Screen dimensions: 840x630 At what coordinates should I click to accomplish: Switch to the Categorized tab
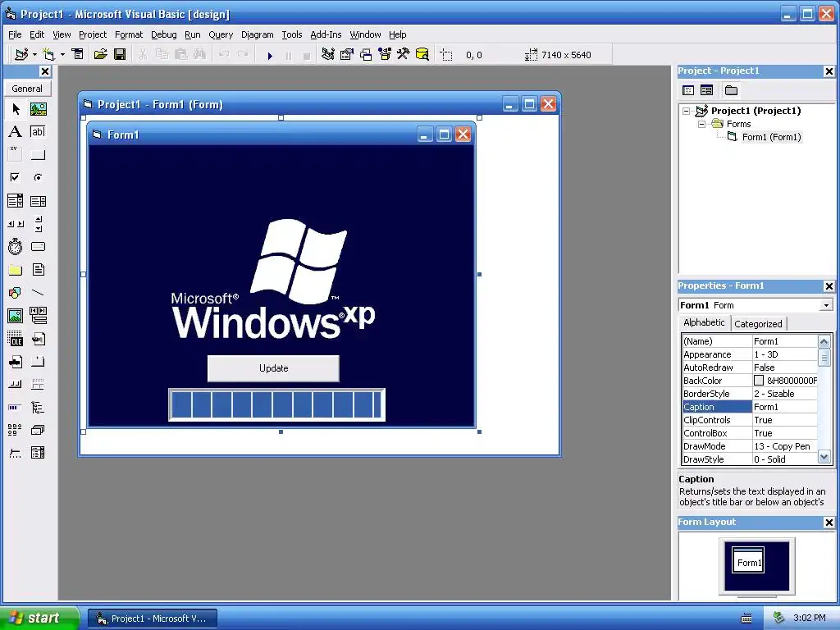758,323
